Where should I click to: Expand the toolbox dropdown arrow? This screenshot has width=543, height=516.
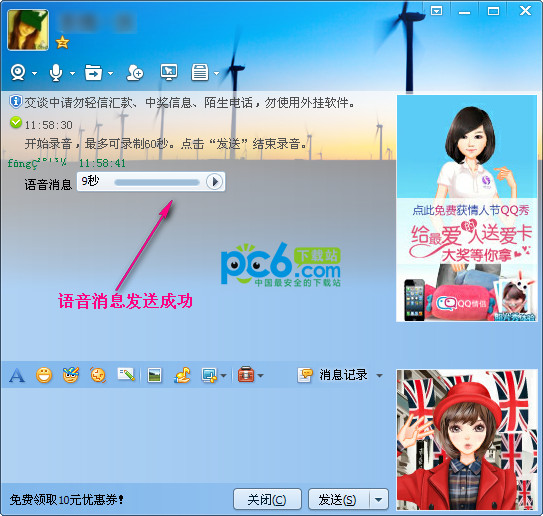(x=260, y=375)
